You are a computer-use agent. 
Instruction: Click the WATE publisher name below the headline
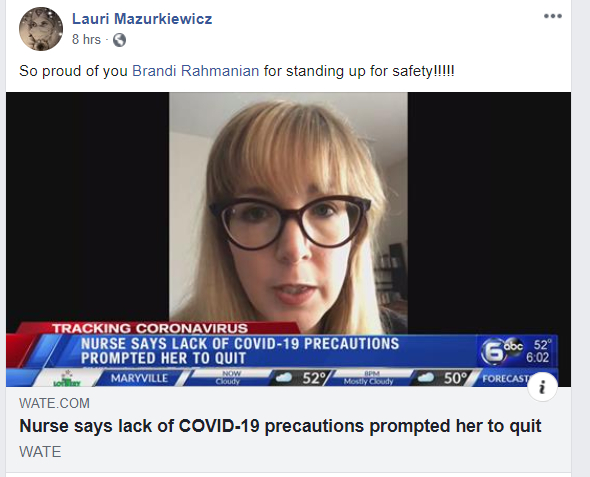[40, 451]
